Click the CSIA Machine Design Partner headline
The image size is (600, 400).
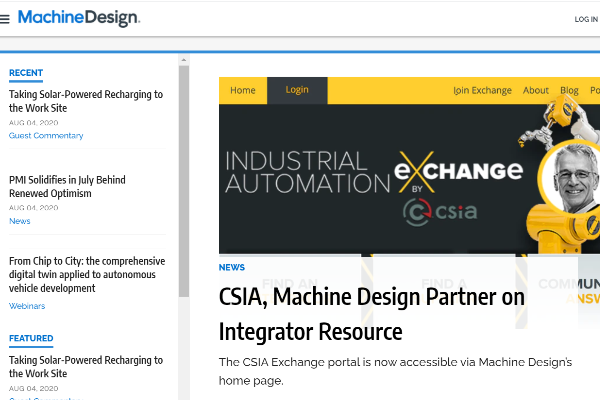pyautogui.click(x=372, y=314)
